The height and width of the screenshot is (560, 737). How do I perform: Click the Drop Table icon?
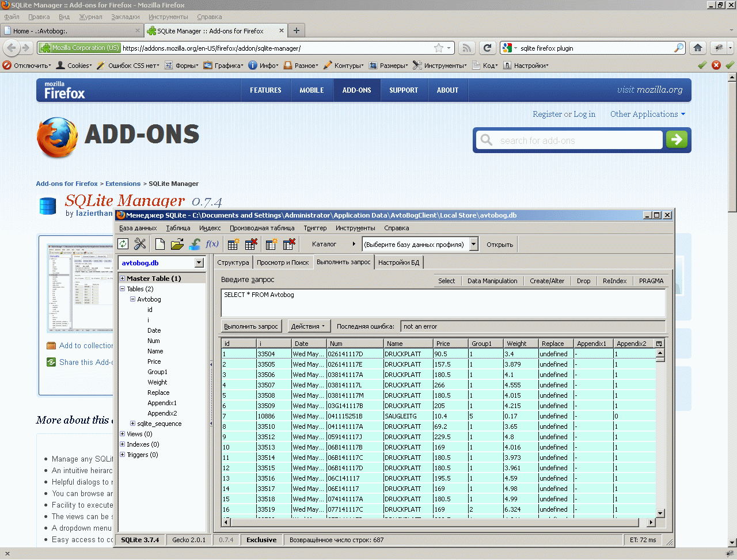click(251, 244)
